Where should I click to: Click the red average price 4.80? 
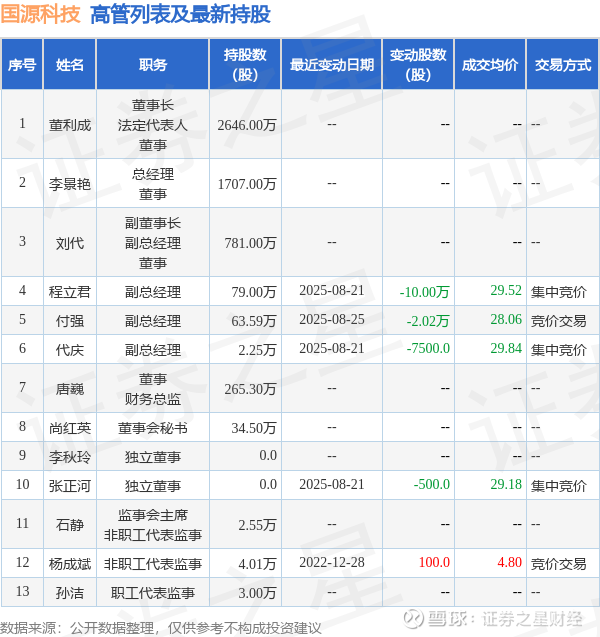pos(509,562)
